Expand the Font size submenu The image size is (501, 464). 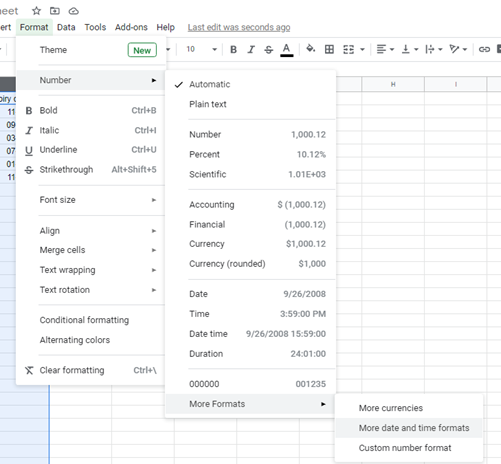pyautogui.click(x=91, y=200)
